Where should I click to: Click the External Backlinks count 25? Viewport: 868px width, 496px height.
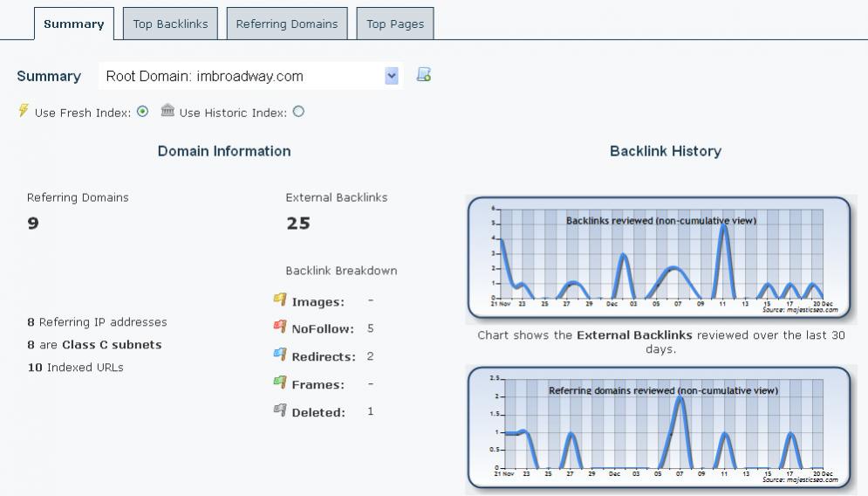point(298,224)
